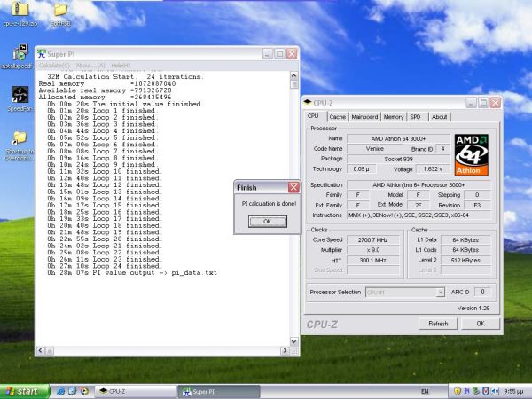The width and height of the screenshot is (532, 399).
Task: Click the Super PI scroll right arrow
Action: tap(285, 350)
